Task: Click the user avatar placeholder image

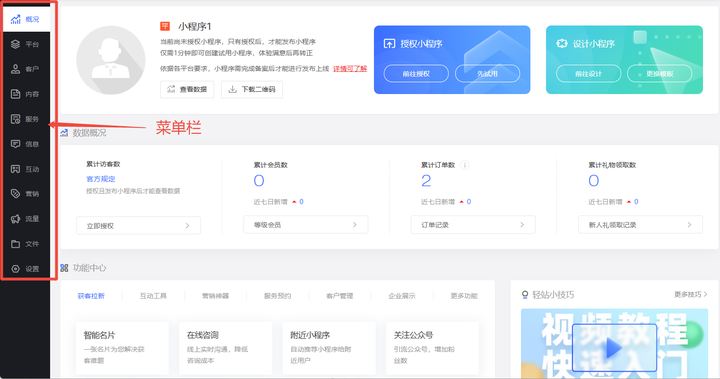Action: click(111, 60)
